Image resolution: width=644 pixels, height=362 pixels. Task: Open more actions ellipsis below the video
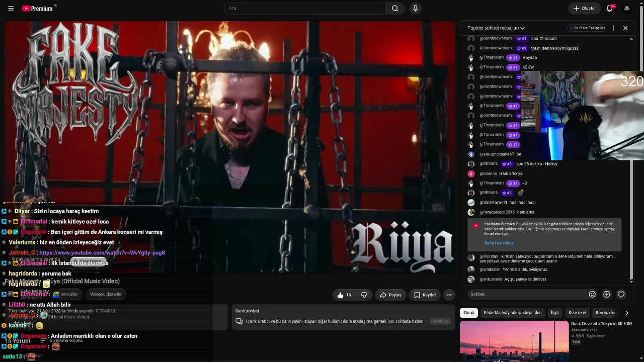pos(449,295)
